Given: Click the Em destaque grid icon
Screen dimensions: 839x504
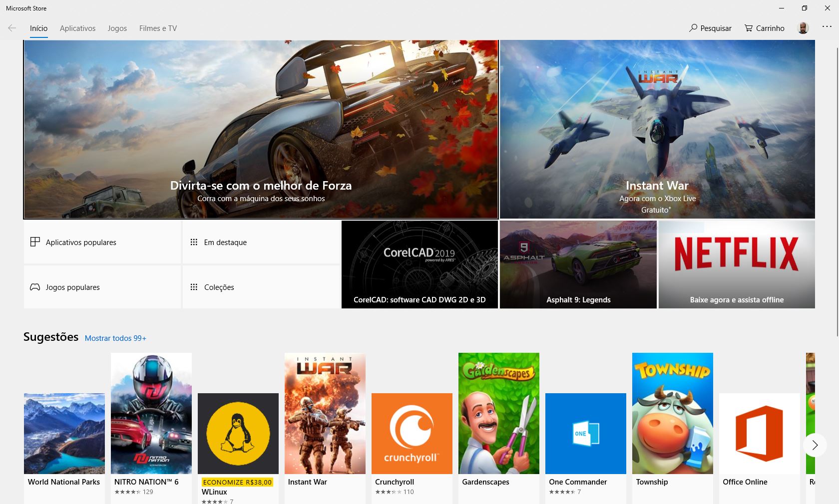Looking at the screenshot, I should coord(194,242).
